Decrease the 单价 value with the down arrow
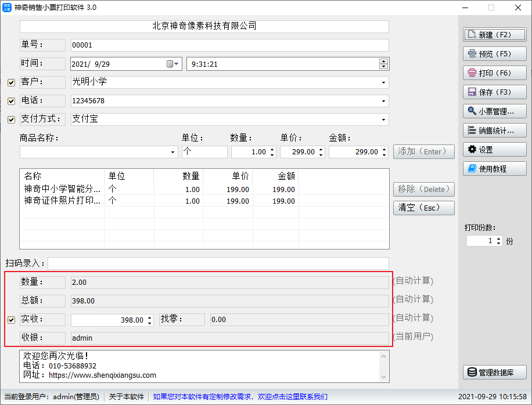The height and width of the screenshot is (405, 532). pyautogui.click(x=321, y=155)
